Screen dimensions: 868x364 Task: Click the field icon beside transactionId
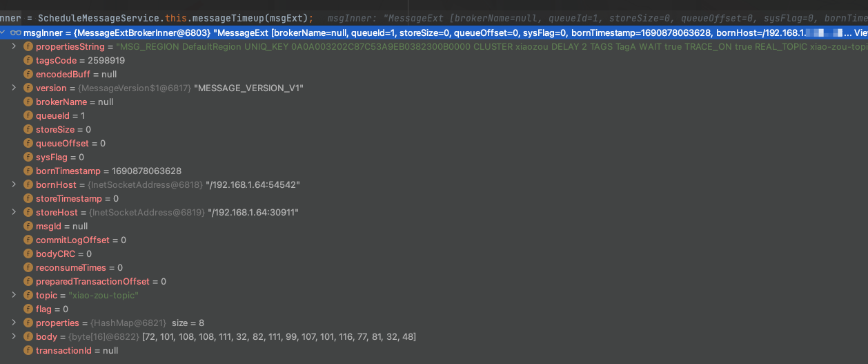[x=28, y=350]
